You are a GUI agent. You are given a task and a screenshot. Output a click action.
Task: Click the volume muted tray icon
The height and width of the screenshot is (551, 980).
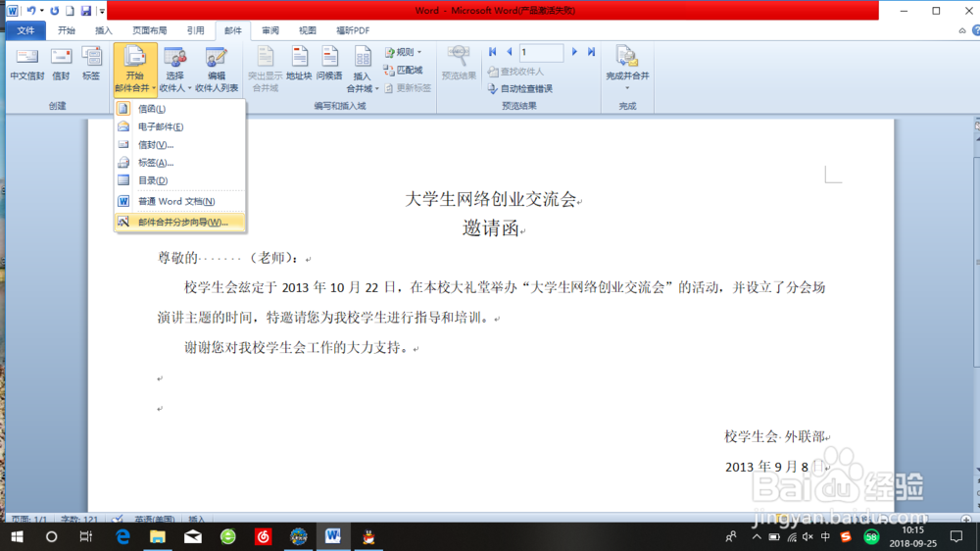point(808,536)
